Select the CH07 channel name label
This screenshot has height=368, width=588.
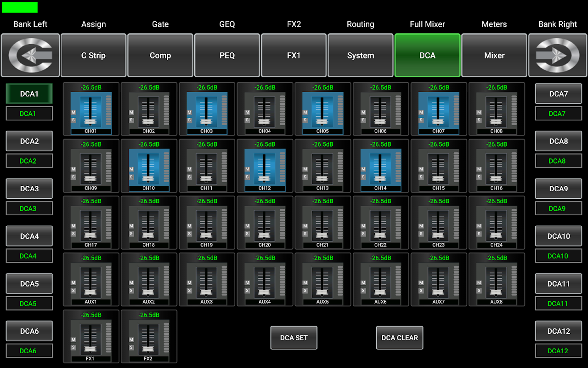pos(438,131)
